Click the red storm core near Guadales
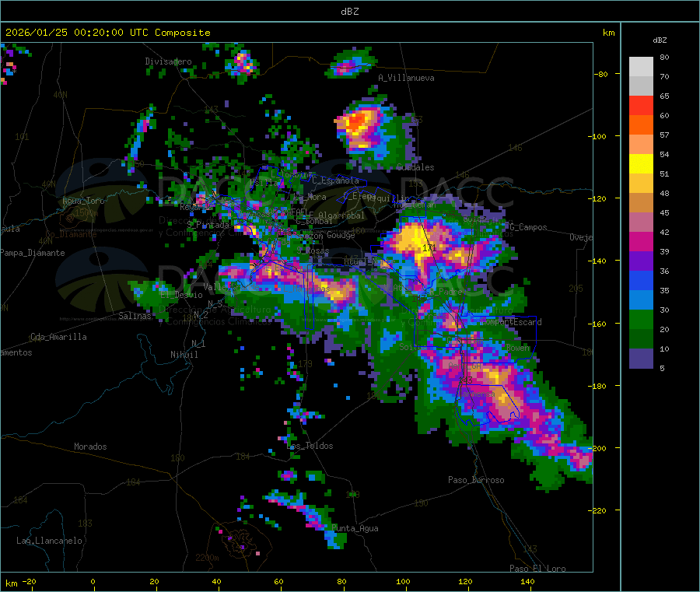Screen dimensions: 700x592 357,121
